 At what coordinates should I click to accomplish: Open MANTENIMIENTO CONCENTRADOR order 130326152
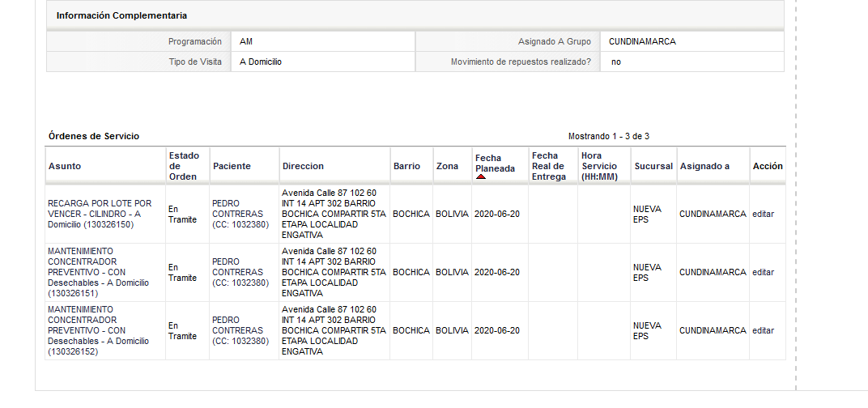[x=99, y=330]
